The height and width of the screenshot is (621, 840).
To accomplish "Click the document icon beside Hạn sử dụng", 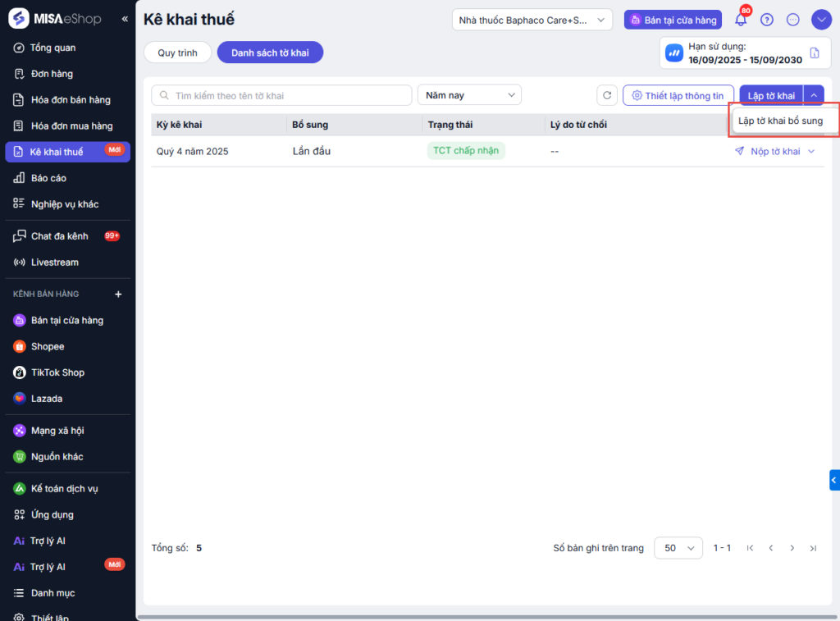I will [x=815, y=53].
